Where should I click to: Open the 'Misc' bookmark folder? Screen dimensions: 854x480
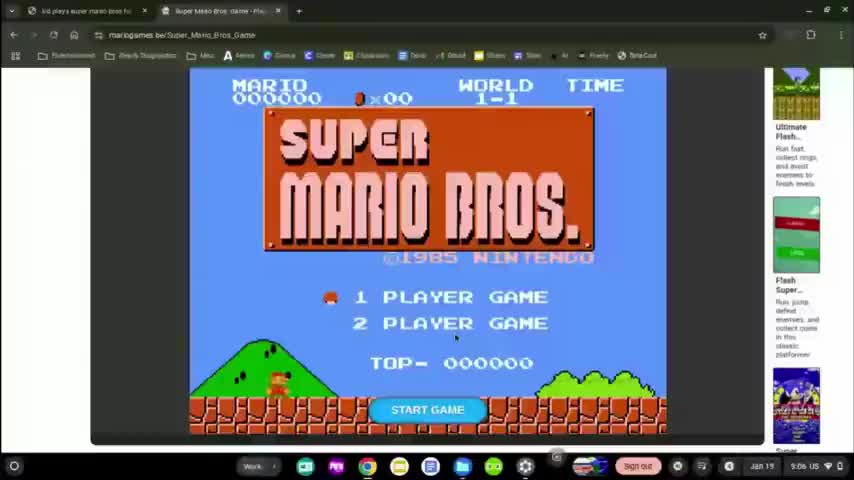pyautogui.click(x=200, y=56)
